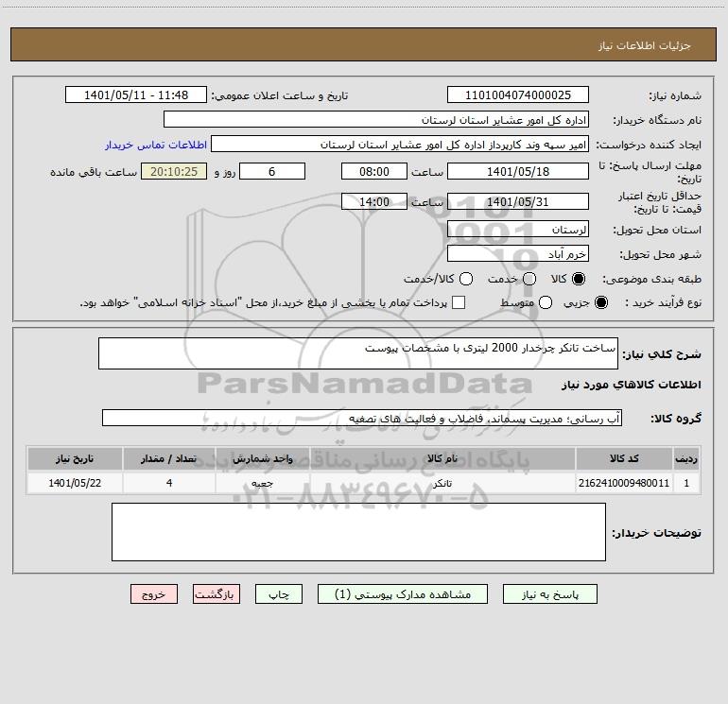Click the طبقه بندی موضوعی label
Screen dimensions: 728x704
pyautogui.click(x=651, y=280)
